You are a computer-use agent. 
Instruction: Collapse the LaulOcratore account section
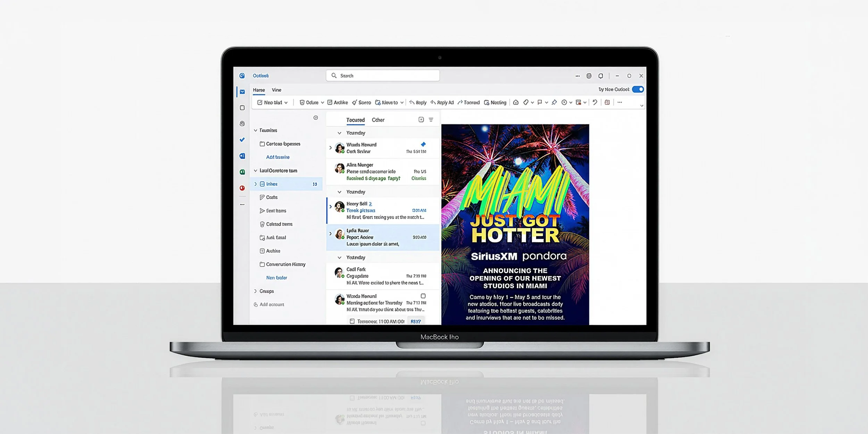pyautogui.click(x=256, y=171)
